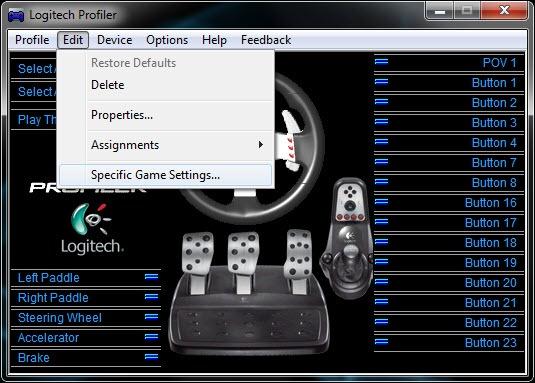Screen dimensions: 535x383
Task: Open the Help menu
Action: click(x=214, y=40)
